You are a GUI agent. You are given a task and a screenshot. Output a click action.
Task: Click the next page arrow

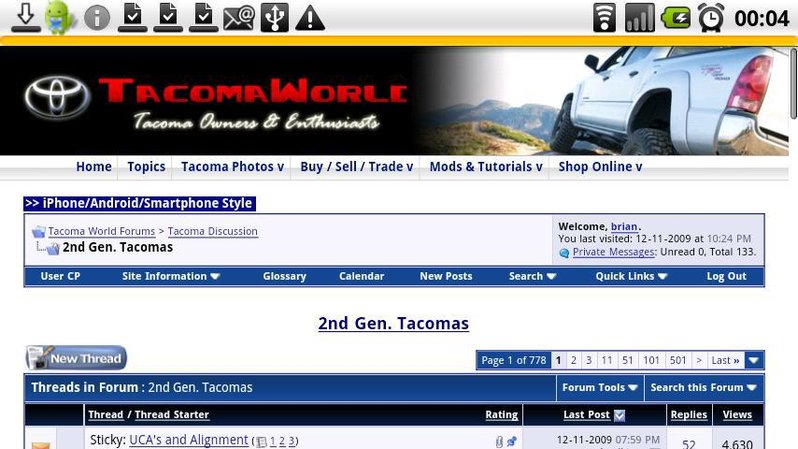[699, 360]
